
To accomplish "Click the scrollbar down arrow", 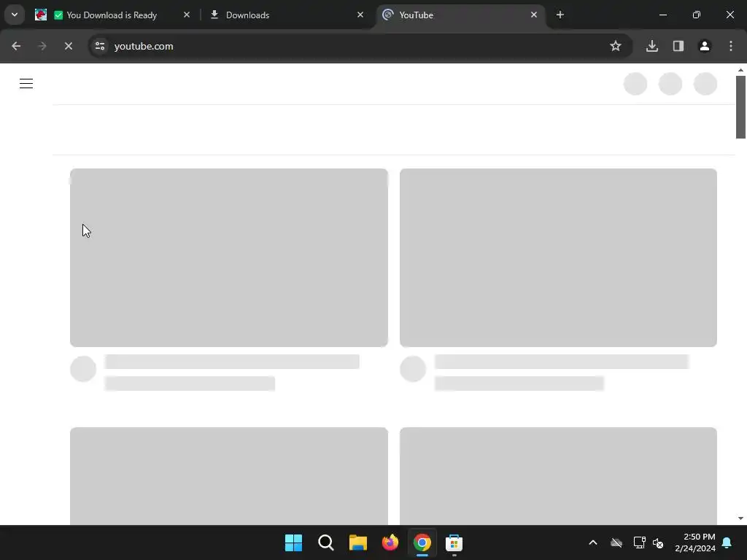I will pyautogui.click(x=740, y=518).
